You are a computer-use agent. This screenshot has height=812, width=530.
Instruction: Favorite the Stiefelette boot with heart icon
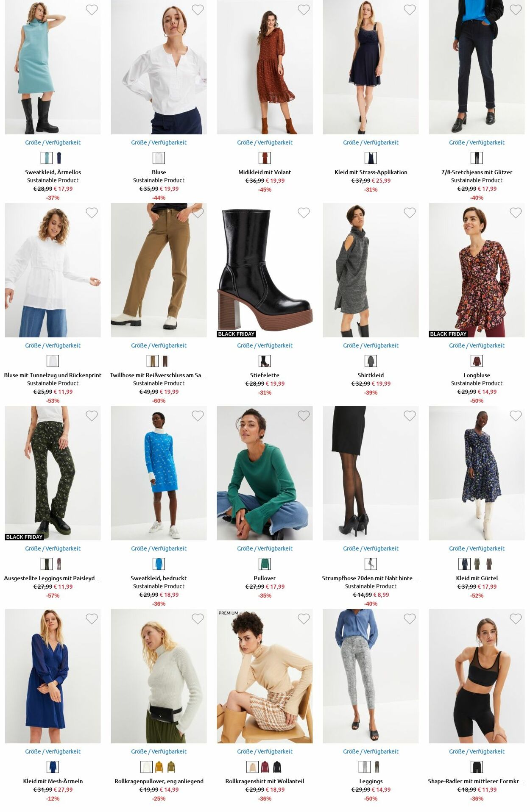[x=304, y=213]
